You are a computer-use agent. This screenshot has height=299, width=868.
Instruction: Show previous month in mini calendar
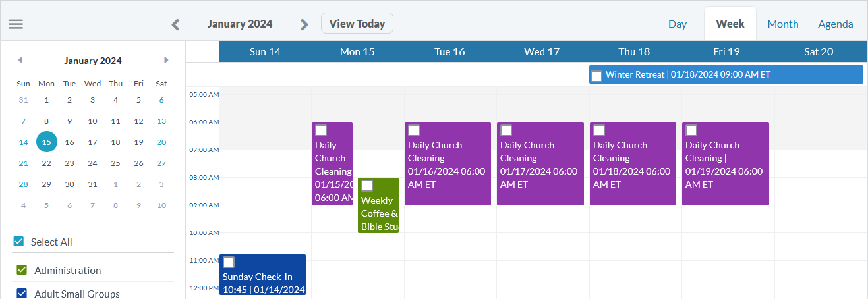coord(20,60)
